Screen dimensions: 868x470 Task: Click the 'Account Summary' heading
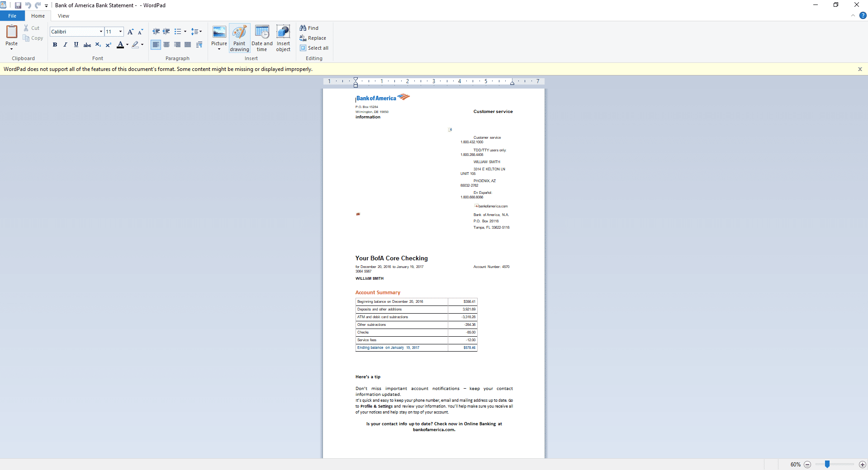click(x=378, y=292)
